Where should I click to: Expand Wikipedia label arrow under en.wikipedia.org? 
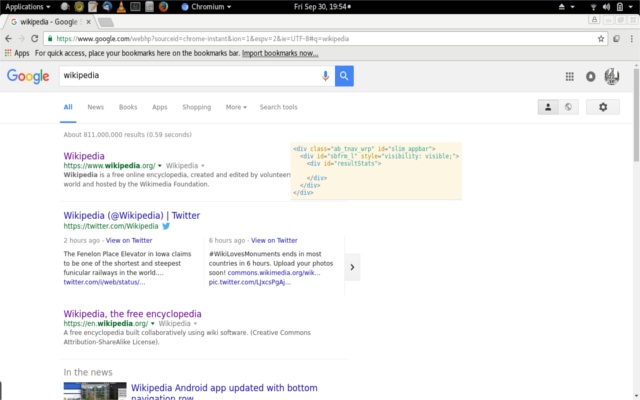tap(196, 324)
